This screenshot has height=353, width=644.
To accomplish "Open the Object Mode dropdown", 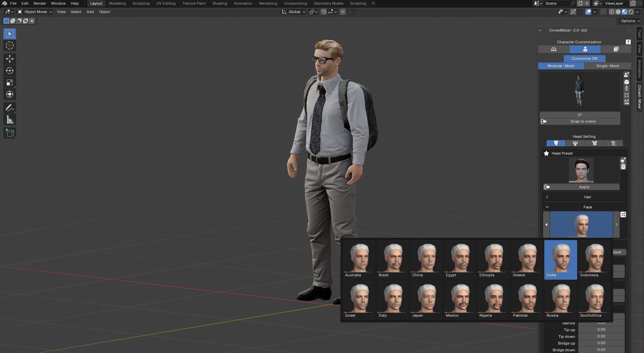I will point(35,12).
